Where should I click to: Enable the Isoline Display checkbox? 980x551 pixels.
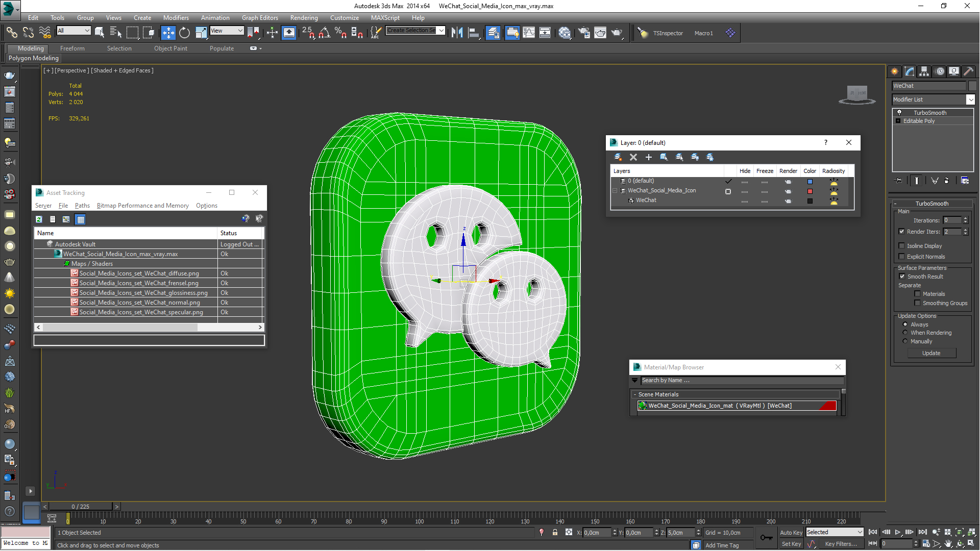click(902, 246)
